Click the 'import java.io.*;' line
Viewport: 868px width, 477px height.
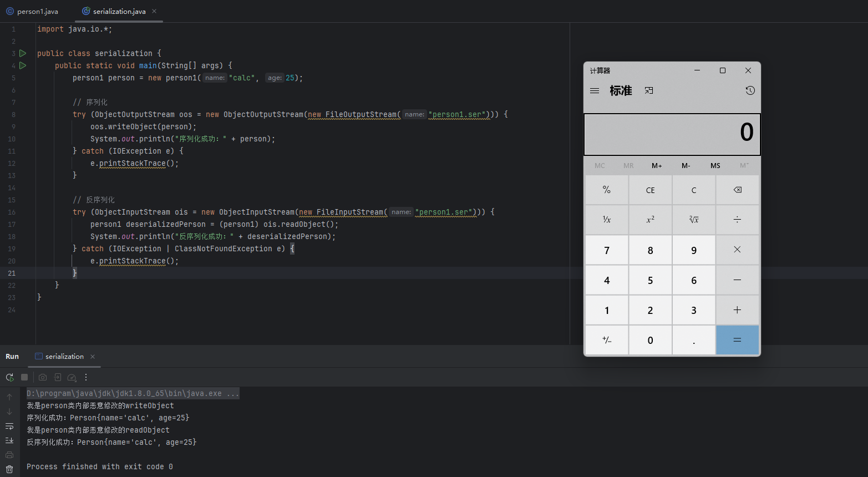[75, 29]
